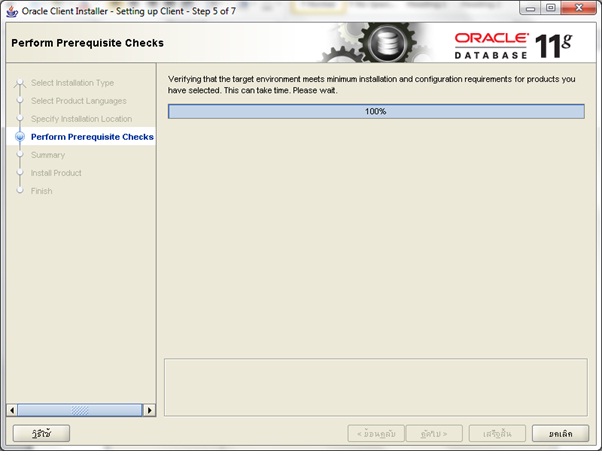This screenshot has width=602, height=455.
Task: Select the Select Installation Type step
Action: [72, 83]
